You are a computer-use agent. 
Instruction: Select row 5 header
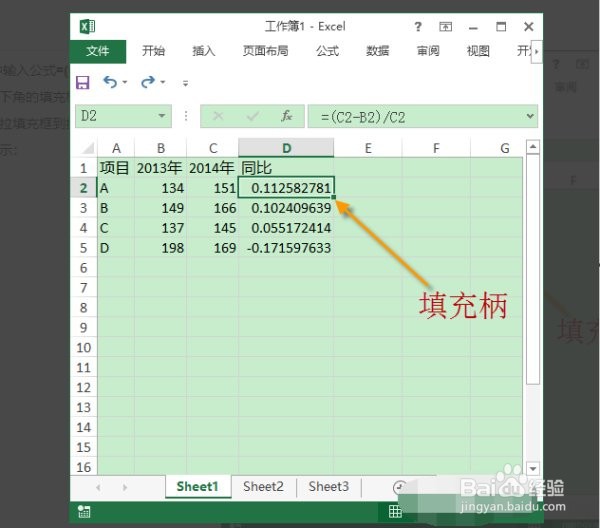pos(83,248)
